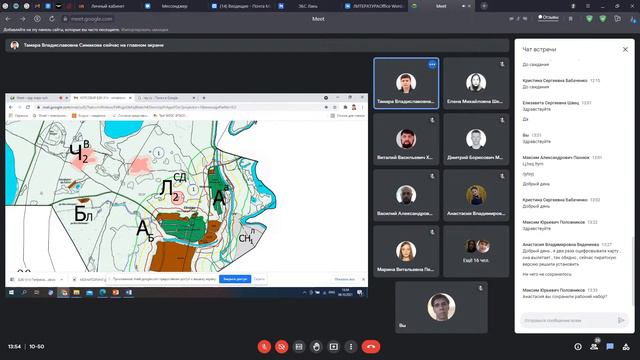Image resolution: width=640 pixels, height=360 pixels.
Task: Open tile options on Тамара Владиславовна tile
Action: coord(432,64)
